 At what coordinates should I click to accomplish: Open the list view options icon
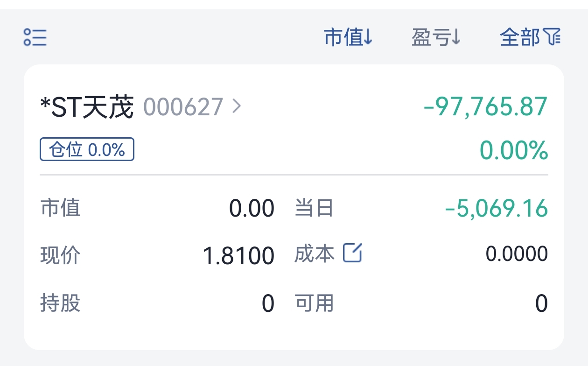35,37
